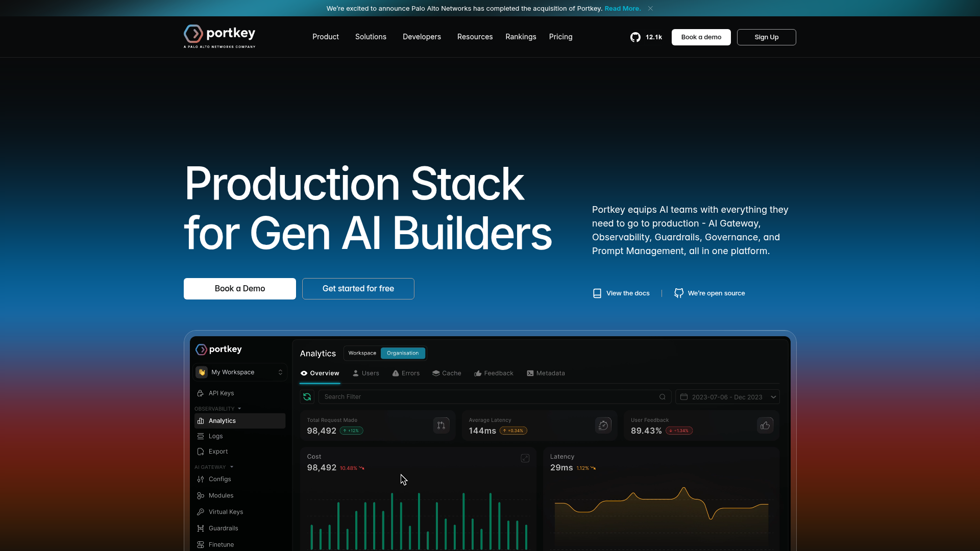Click the Average Latency gauge icon
Screen dimensions: 980x551
(x=603, y=425)
